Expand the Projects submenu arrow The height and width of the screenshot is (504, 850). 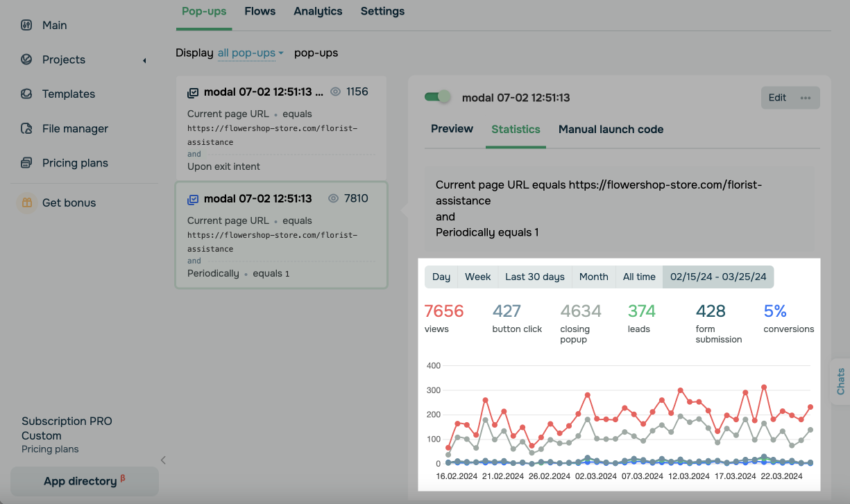[x=144, y=60]
